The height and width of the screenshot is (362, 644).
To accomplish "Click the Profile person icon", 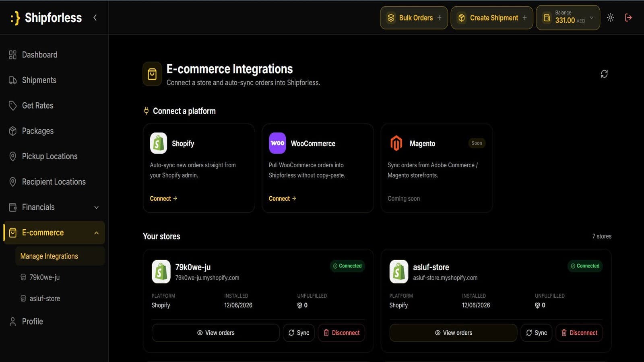I will tap(13, 321).
